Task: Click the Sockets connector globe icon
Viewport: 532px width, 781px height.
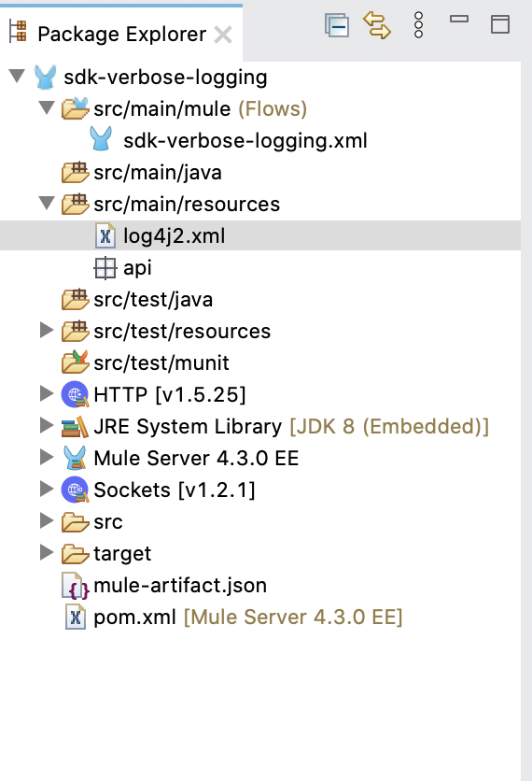Action: point(76,490)
